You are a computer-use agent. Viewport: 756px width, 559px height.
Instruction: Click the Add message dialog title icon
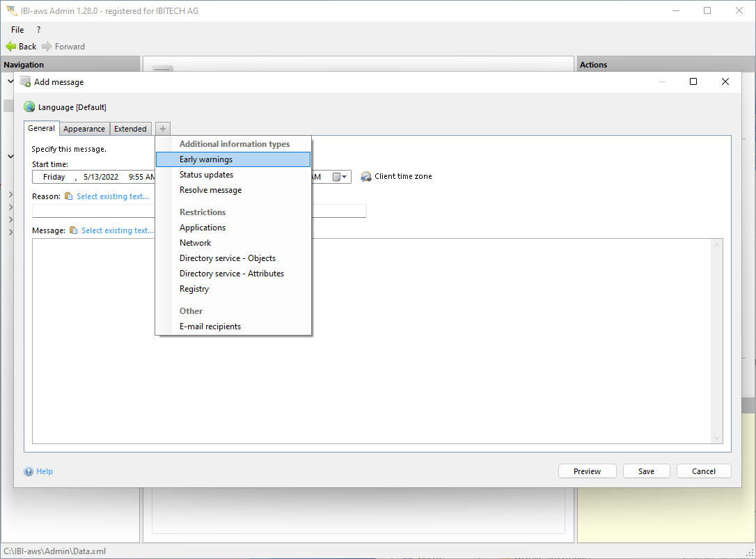coord(25,82)
